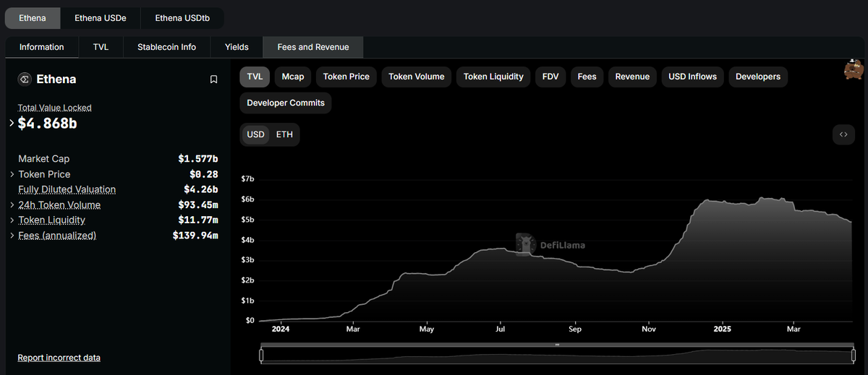Image resolution: width=868 pixels, height=375 pixels.
Task: Enable the Developers chart series
Action: 758,77
